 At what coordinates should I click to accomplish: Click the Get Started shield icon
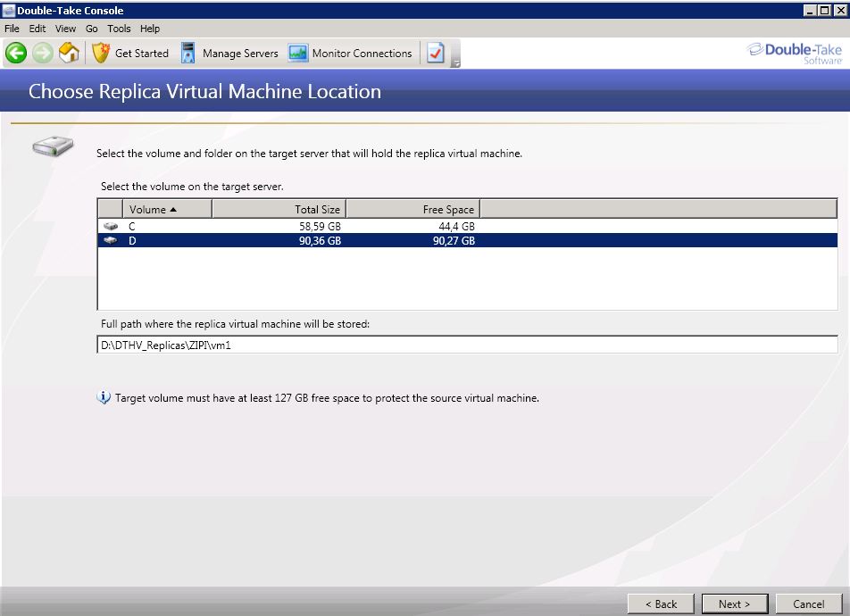pyautogui.click(x=101, y=53)
